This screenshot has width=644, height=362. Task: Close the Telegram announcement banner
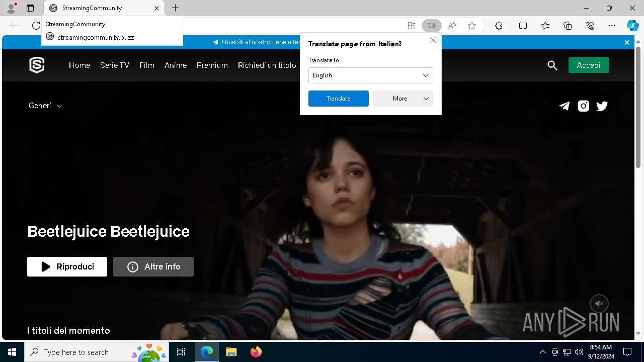click(627, 42)
